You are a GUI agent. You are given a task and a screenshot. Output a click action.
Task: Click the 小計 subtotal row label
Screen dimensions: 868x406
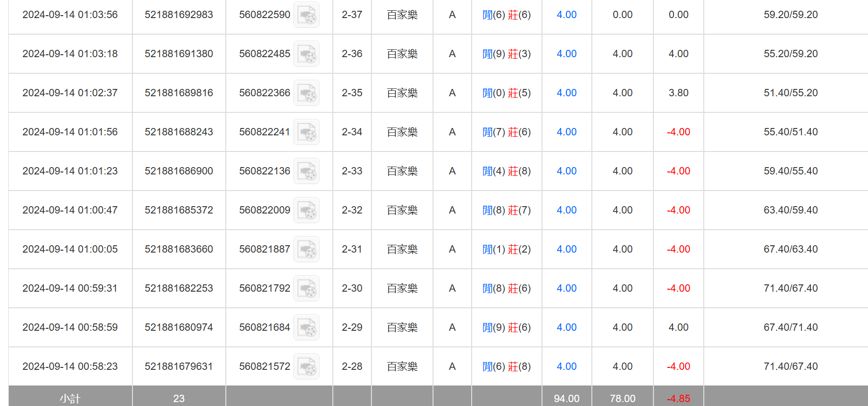click(x=70, y=399)
